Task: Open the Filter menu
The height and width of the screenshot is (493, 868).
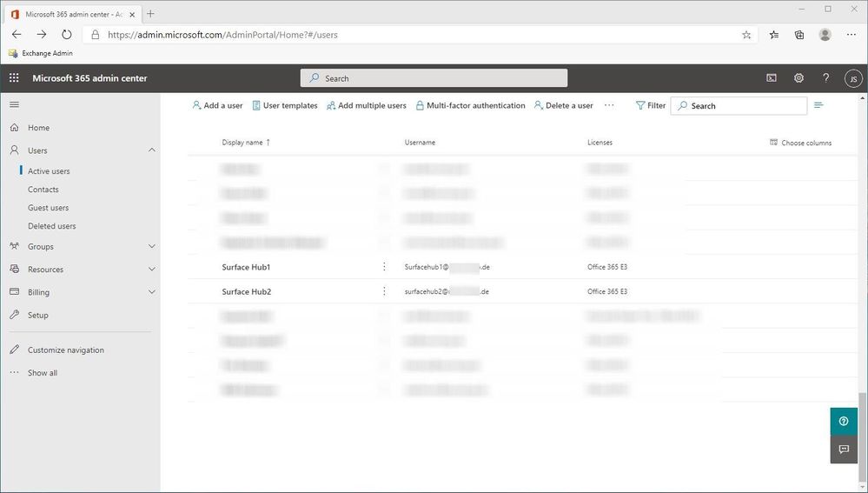Action: tap(651, 105)
